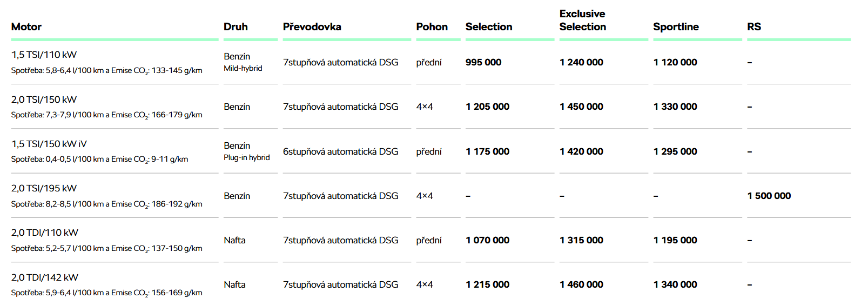Select the RS column header
Viewport: 868px width, 305px height.
pyautogui.click(x=754, y=26)
